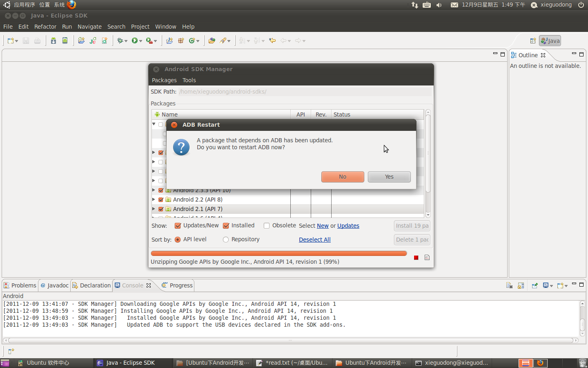This screenshot has height=368, width=588.
Task: Uncheck the Android 2.3.3 (API 10) checkbox
Action: 161,191
